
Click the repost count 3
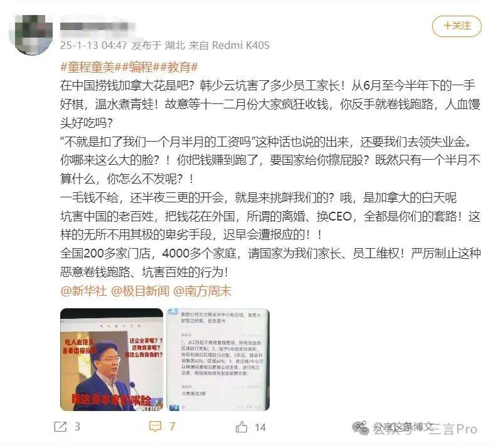coord(77,427)
